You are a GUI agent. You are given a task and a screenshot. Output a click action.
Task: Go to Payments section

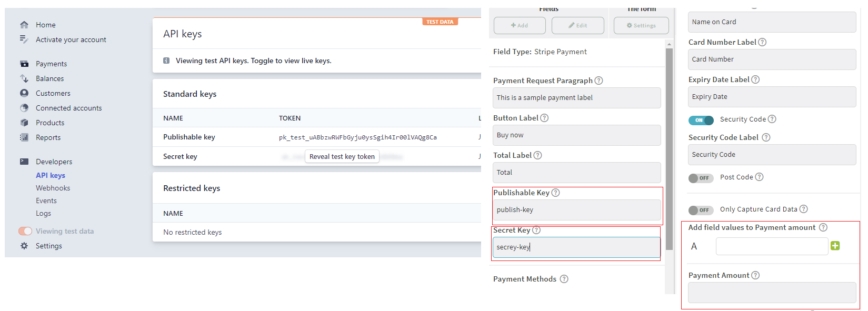[51, 64]
